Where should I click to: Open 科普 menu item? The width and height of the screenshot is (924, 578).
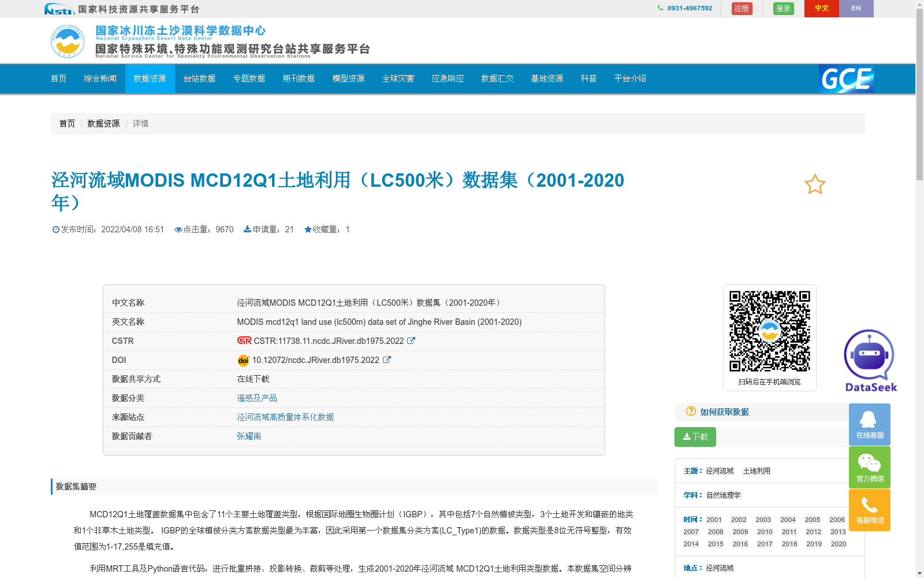click(589, 79)
